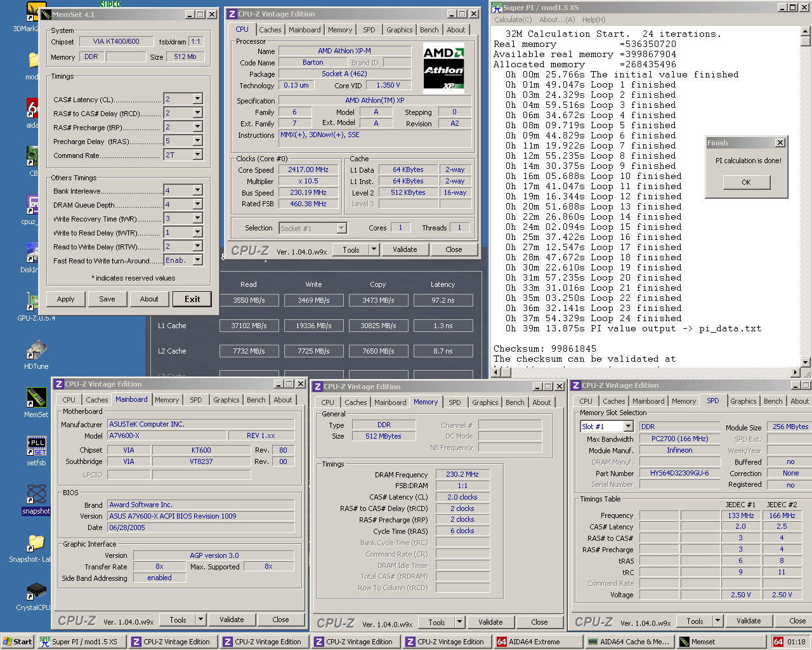Switch to Caches tab in top CPU-Z window

(x=270, y=30)
